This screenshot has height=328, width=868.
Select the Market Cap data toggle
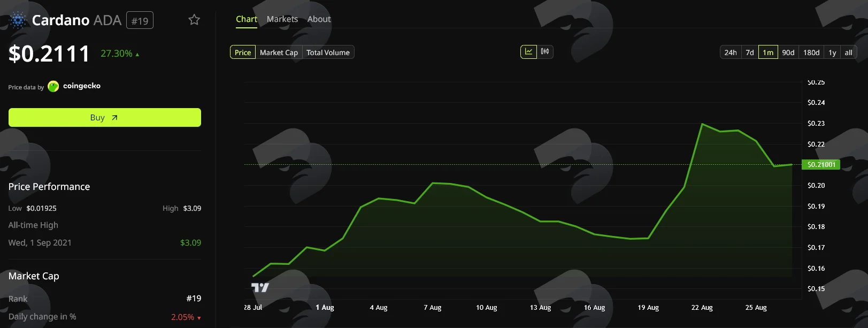[x=279, y=52]
